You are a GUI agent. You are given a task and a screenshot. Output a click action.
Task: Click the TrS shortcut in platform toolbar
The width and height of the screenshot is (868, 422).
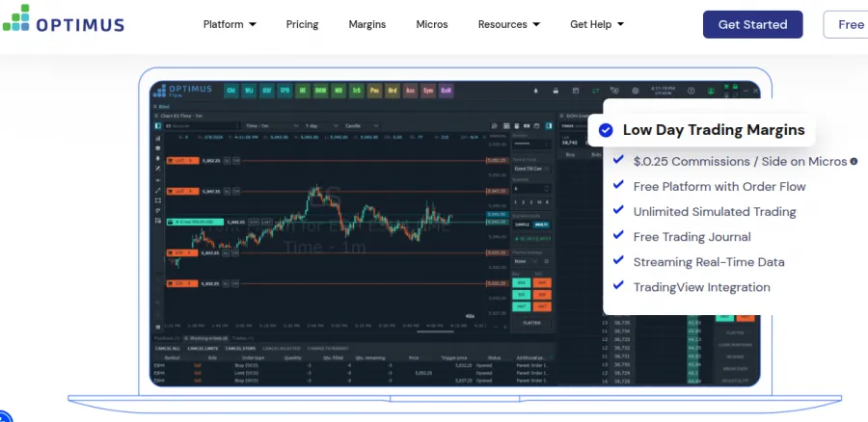(x=356, y=91)
